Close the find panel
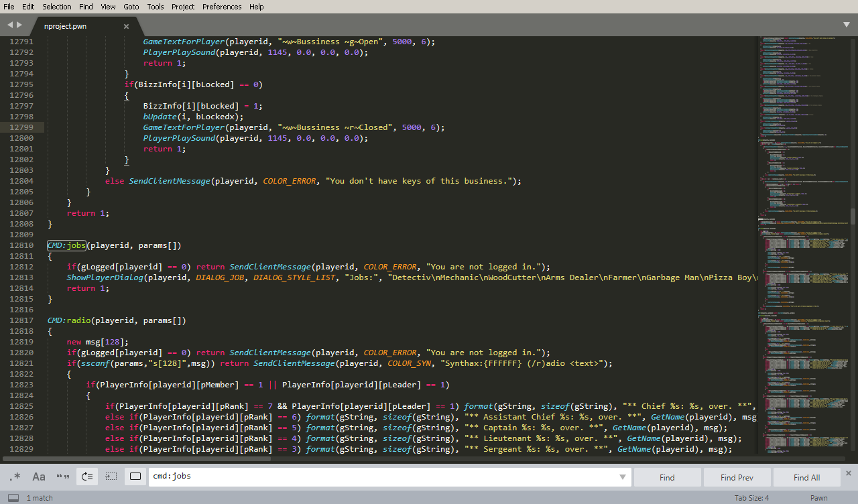This screenshot has width=858, height=504. (849, 473)
